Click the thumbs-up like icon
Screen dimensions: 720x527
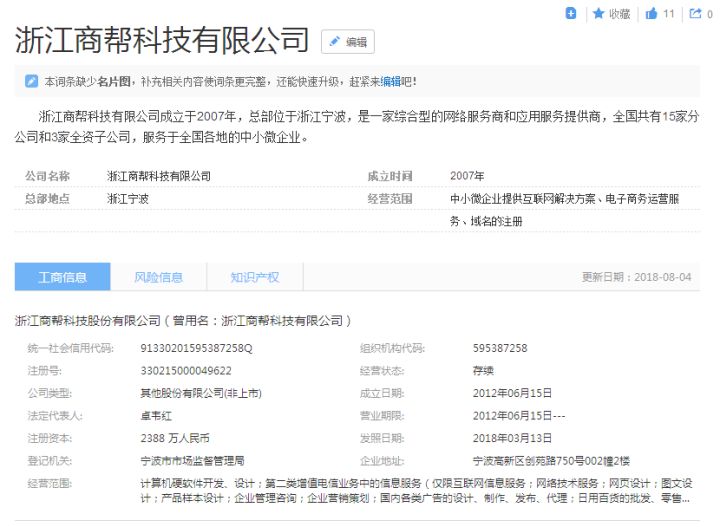point(651,14)
